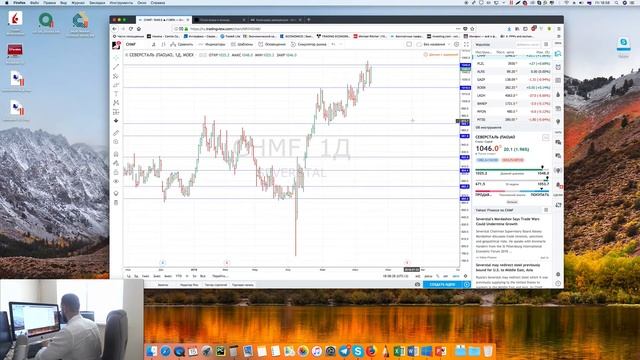
Task: Switch to the Торговая панель tab
Action: tap(243, 285)
